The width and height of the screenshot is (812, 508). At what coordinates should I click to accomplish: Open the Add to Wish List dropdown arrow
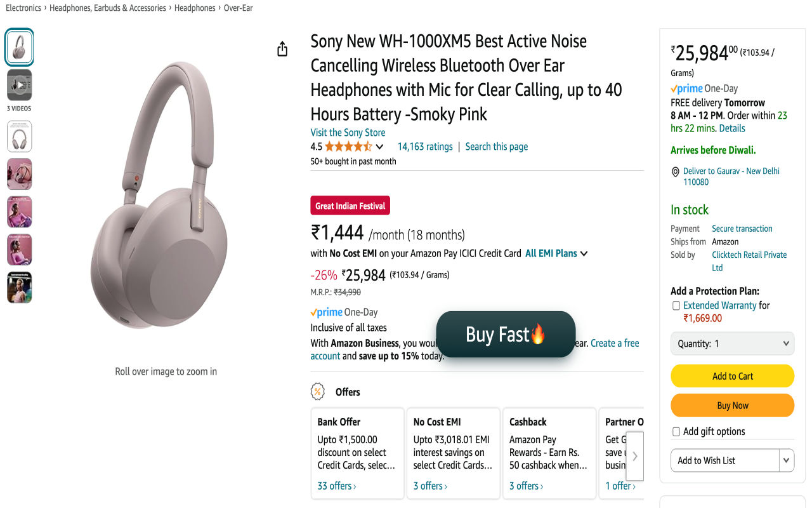[786, 460]
